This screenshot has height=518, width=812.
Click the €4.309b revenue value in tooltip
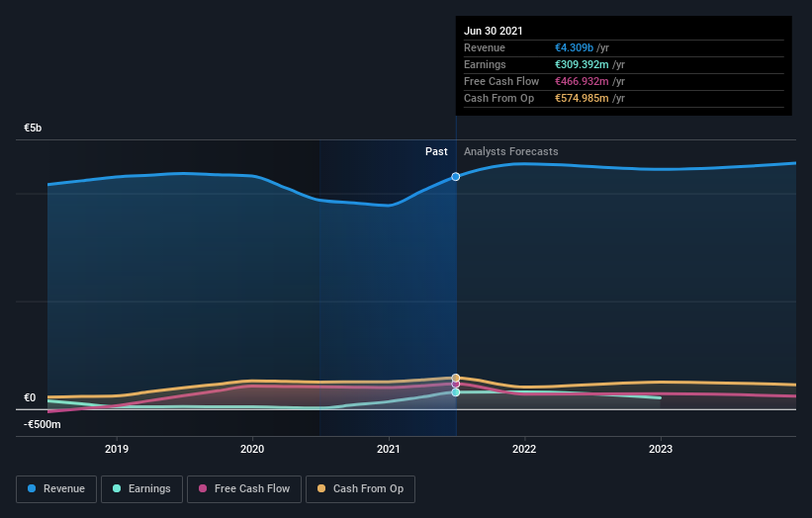tap(574, 47)
